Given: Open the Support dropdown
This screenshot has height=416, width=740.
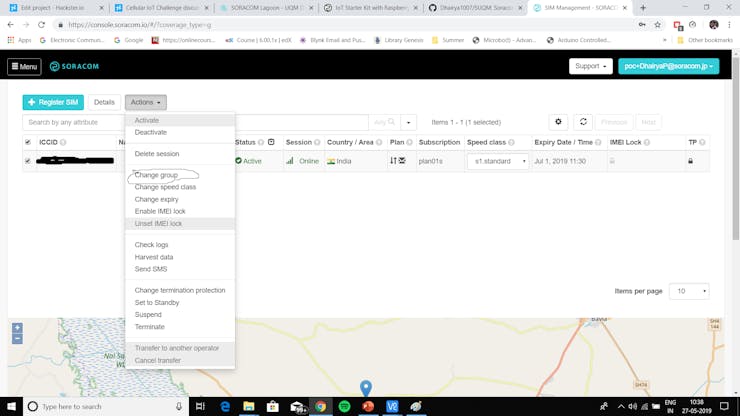Looking at the screenshot, I should [590, 67].
